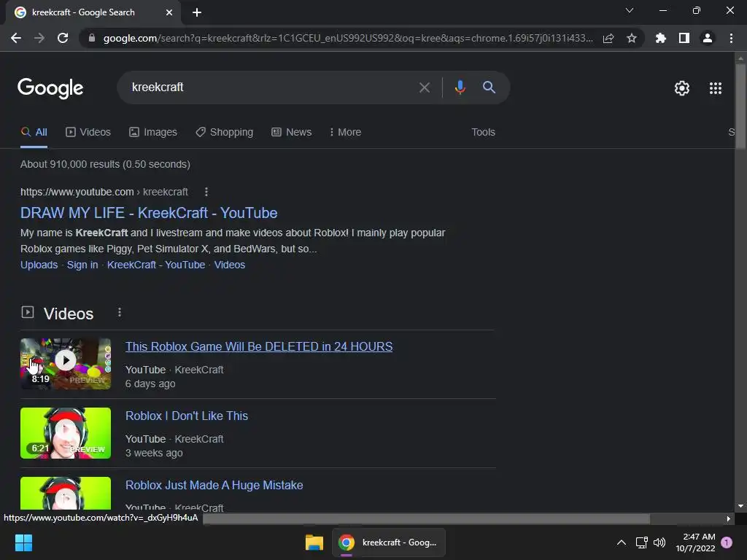This screenshot has height=560, width=747.
Task: Submit search with magnifier icon
Action: (489, 87)
